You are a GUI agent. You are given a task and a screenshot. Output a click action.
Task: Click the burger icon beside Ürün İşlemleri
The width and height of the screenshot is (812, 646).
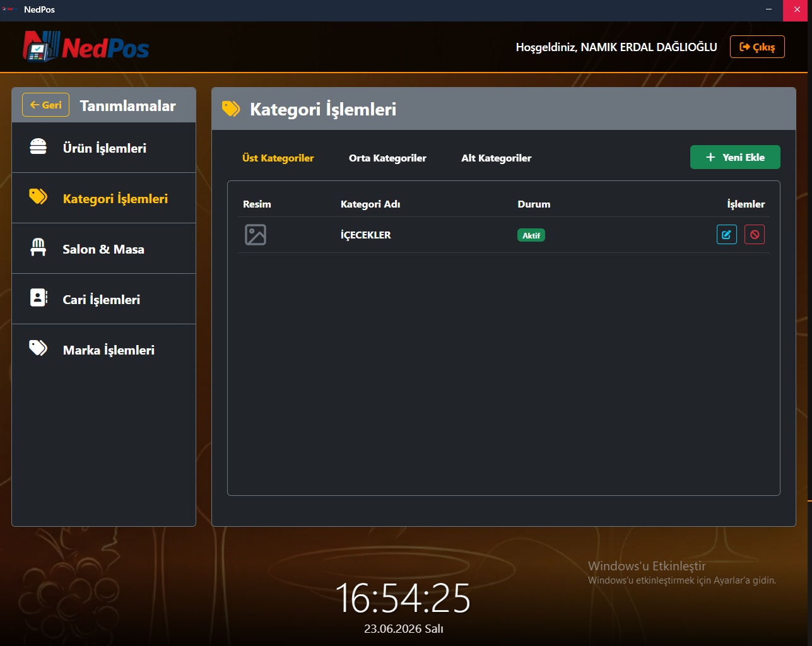pos(38,147)
